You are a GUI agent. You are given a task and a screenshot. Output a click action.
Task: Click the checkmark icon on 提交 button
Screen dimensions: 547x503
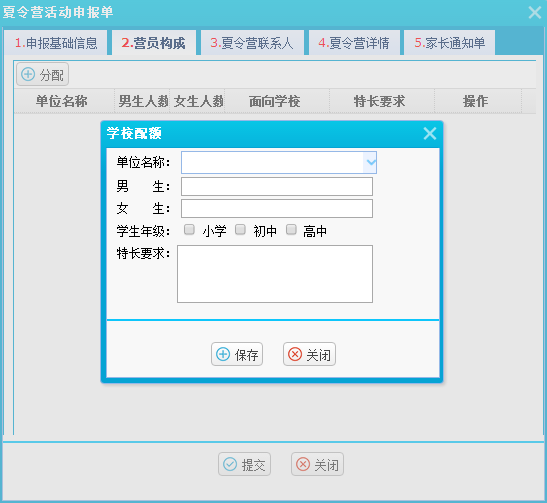(x=230, y=464)
